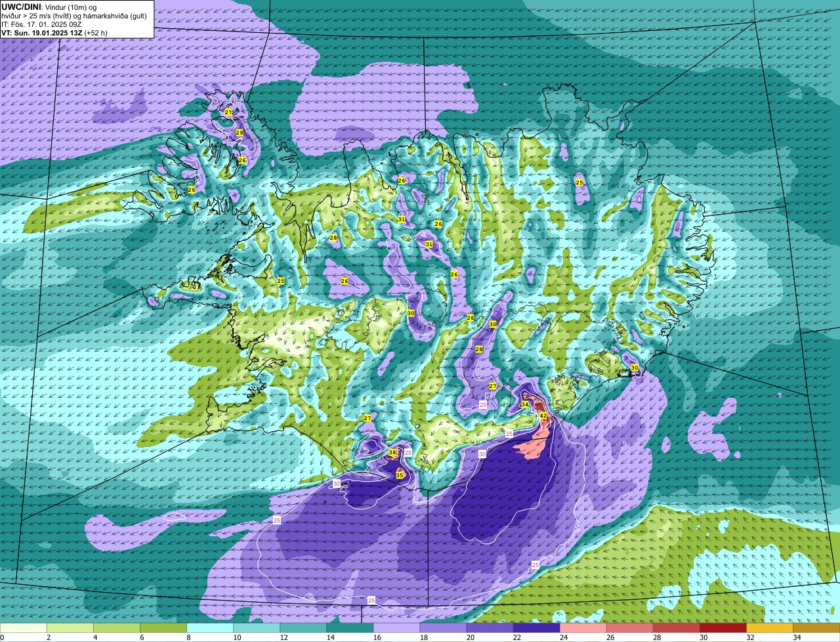Image resolution: width=840 pixels, height=642 pixels.
Task: Click the 6–8 m/s olive green legend swatch
Action: click(x=163, y=628)
